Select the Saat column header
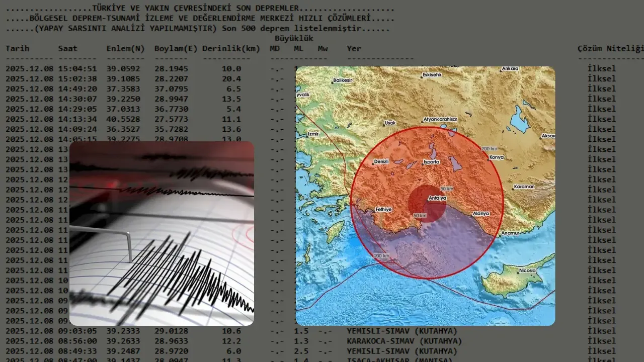644x362 pixels. (x=67, y=49)
